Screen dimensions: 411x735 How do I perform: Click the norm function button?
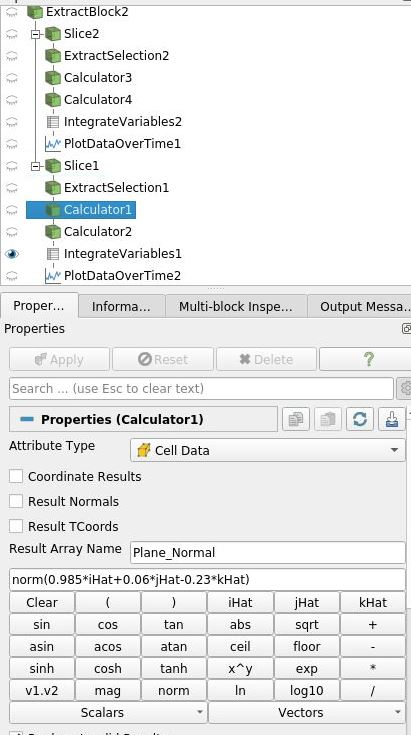(174, 690)
